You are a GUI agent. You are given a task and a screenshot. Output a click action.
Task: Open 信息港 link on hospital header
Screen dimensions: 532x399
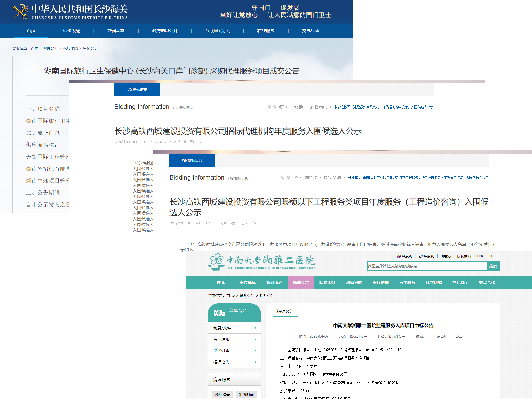tap(446, 256)
